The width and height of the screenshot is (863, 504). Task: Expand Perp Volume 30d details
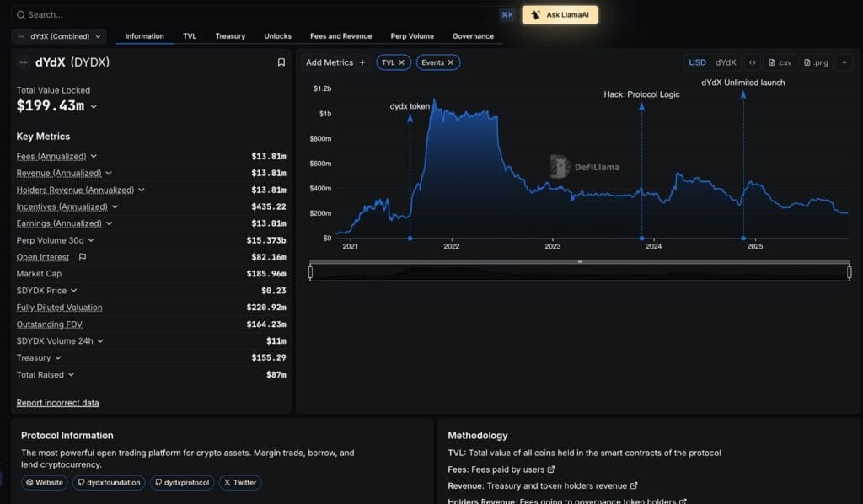pyautogui.click(x=91, y=240)
